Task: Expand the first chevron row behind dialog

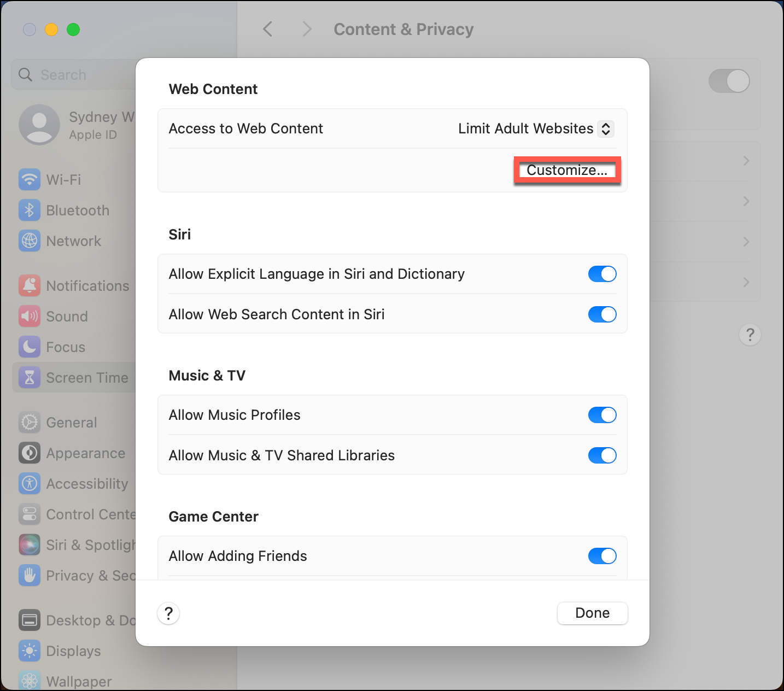Action: point(746,161)
